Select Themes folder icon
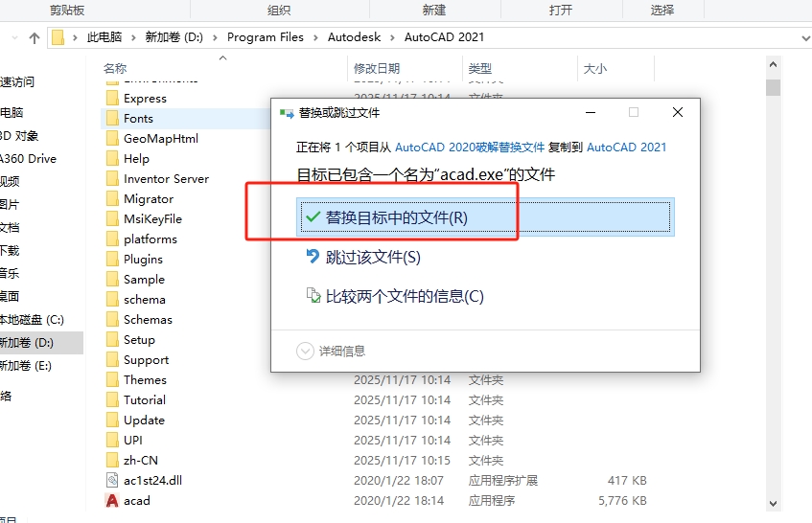 112,379
